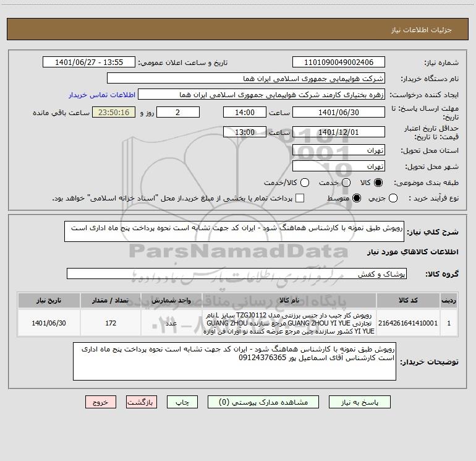476x461 pixels.
Task: Click the خروج exit button
Action: (x=101, y=402)
